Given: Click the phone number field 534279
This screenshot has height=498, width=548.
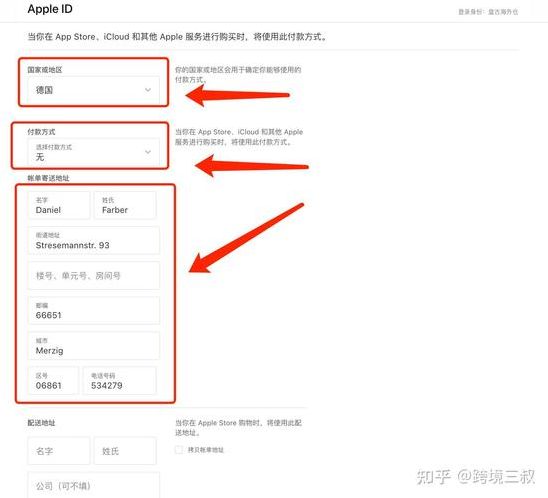Looking at the screenshot, I should tap(119, 381).
